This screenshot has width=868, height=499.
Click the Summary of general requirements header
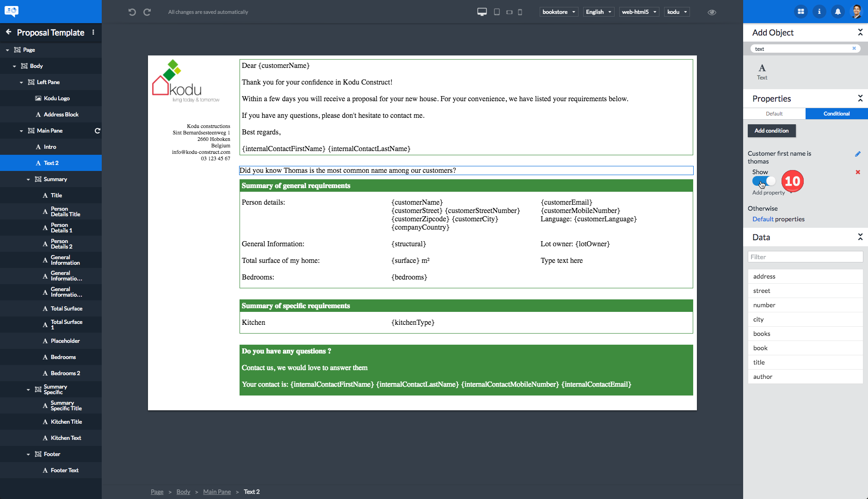coord(466,186)
